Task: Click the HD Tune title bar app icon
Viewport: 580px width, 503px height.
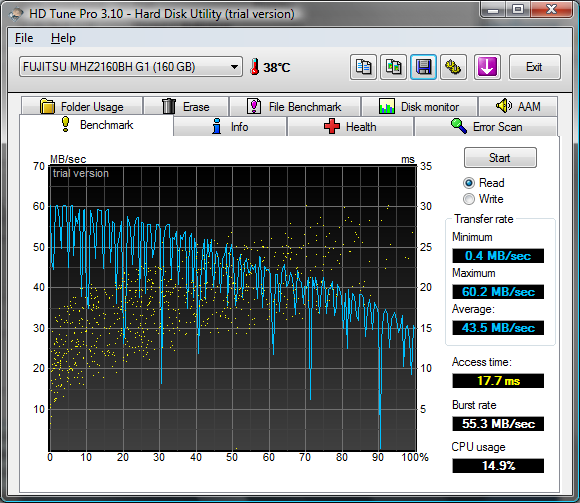Action: [16, 14]
